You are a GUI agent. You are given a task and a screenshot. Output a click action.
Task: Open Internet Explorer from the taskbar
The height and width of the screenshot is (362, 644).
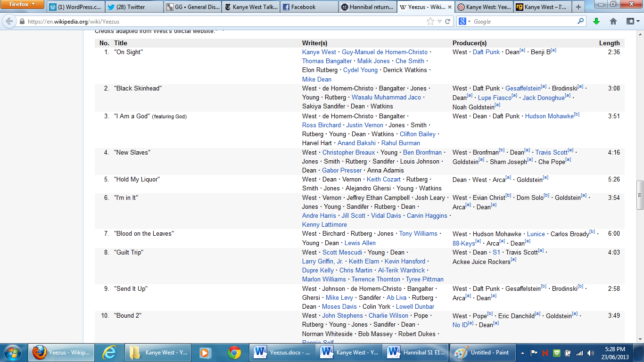[110, 353]
